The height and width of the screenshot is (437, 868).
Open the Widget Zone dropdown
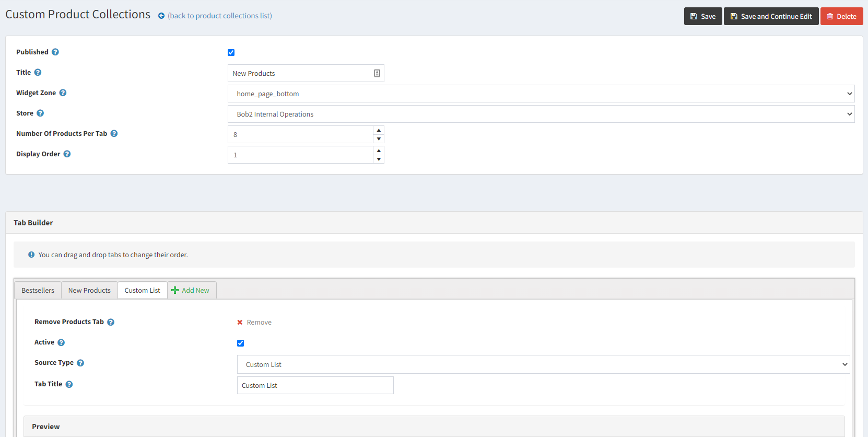pos(541,94)
